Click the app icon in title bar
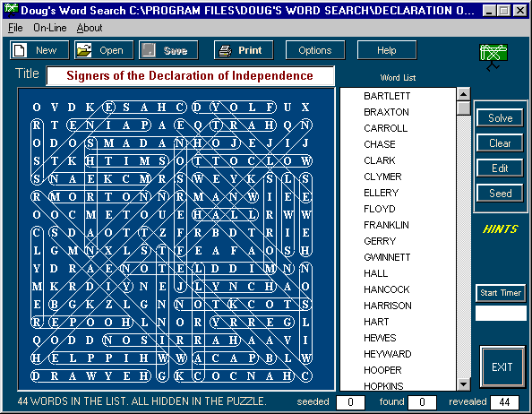This screenshot has width=532, height=414. (x=11, y=10)
